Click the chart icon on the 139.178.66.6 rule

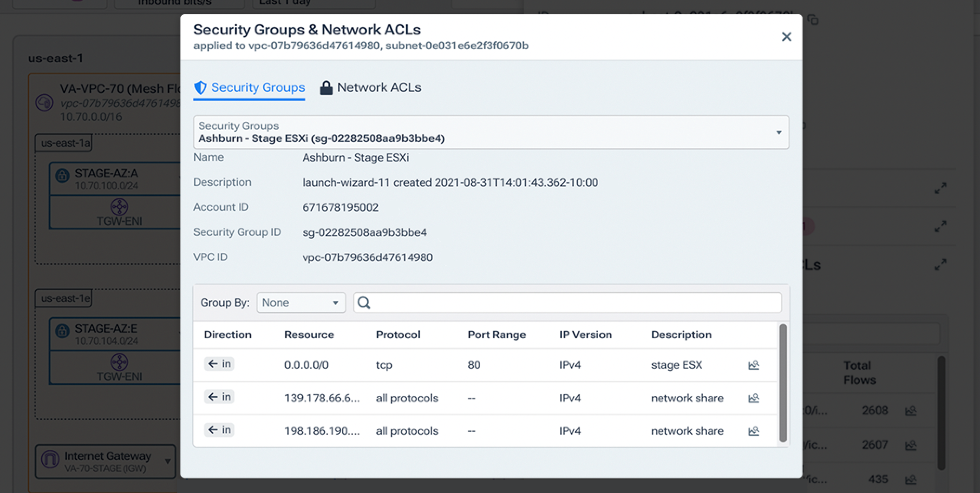753,398
